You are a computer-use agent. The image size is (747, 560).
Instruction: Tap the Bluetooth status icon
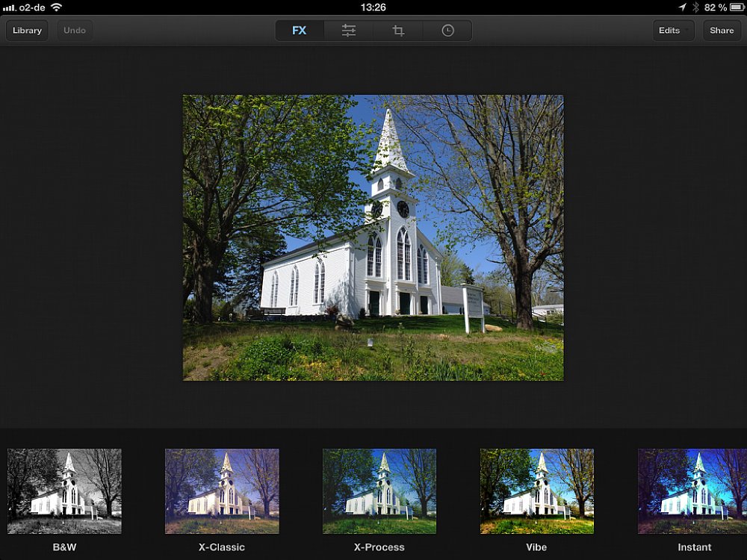point(695,7)
